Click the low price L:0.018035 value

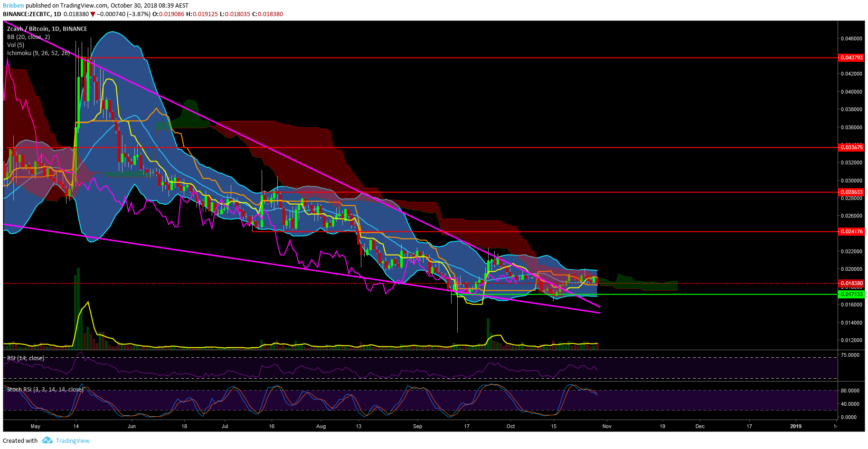point(235,14)
